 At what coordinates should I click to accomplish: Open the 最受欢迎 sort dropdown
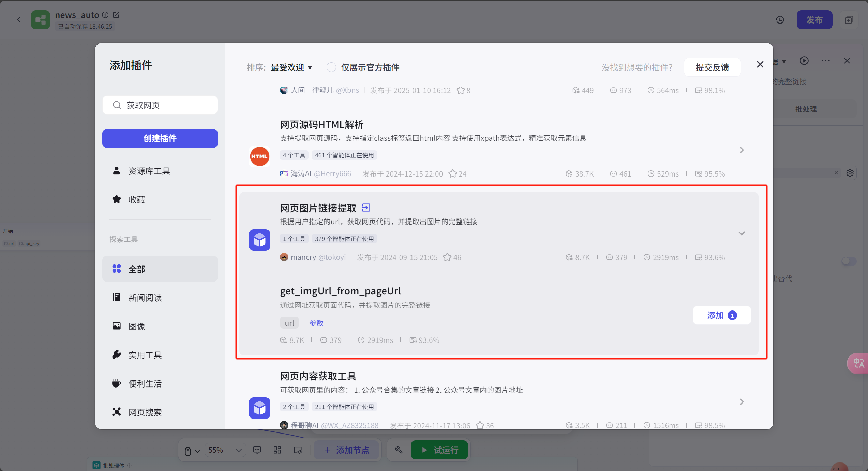[x=291, y=67]
